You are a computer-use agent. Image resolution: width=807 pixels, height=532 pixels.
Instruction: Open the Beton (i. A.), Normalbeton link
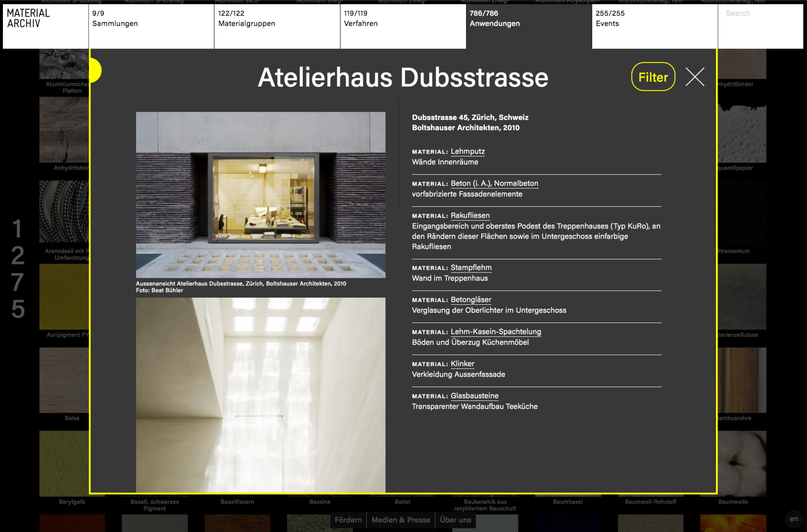(494, 183)
